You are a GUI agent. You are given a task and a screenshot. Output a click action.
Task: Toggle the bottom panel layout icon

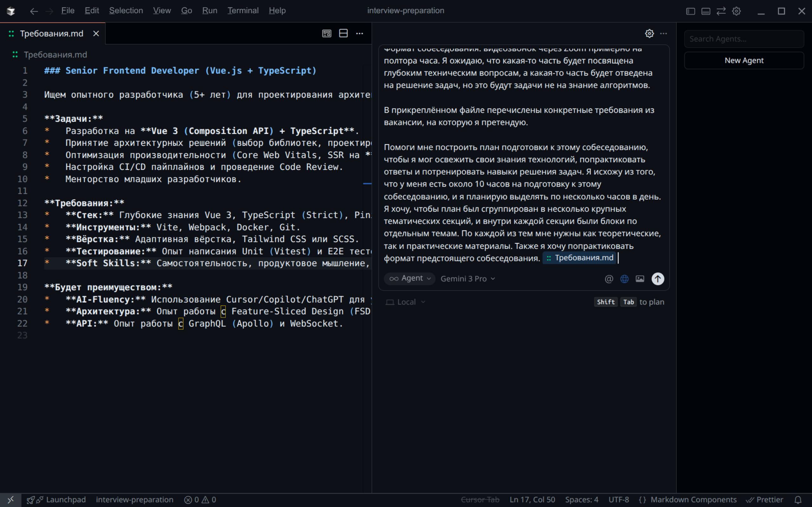(x=706, y=11)
